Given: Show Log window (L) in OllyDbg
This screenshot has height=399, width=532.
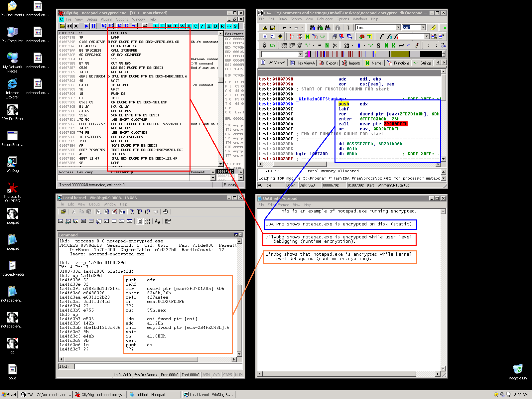Looking at the screenshot, I should pos(156,26).
